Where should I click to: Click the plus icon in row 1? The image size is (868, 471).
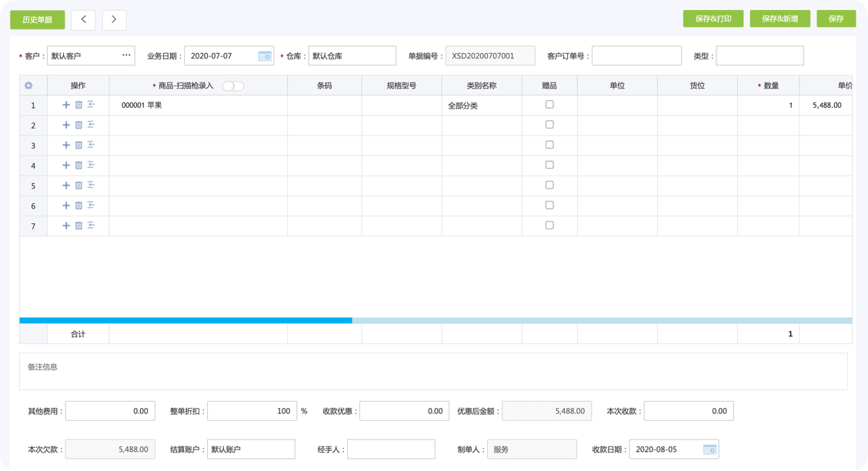tap(66, 105)
